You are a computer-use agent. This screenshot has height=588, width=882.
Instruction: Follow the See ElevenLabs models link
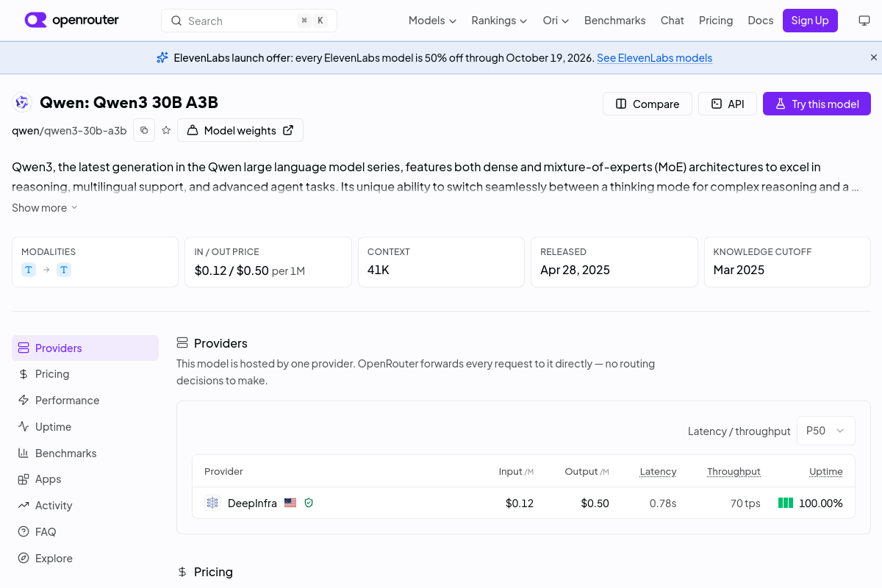pyautogui.click(x=654, y=57)
